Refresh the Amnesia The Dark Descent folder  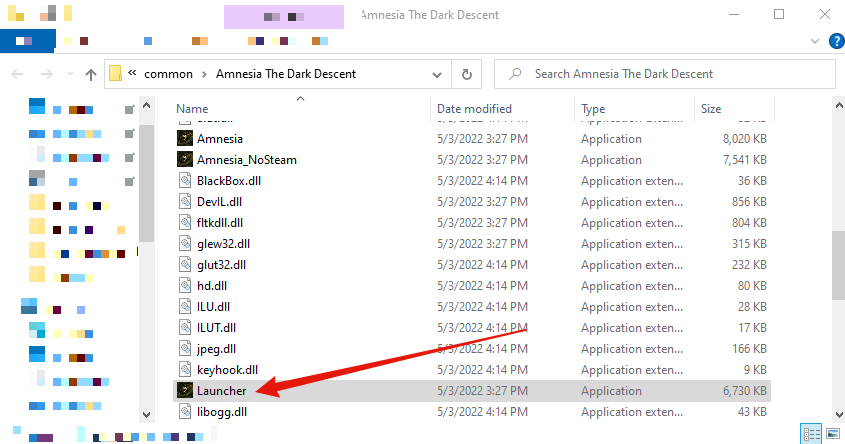coord(467,74)
